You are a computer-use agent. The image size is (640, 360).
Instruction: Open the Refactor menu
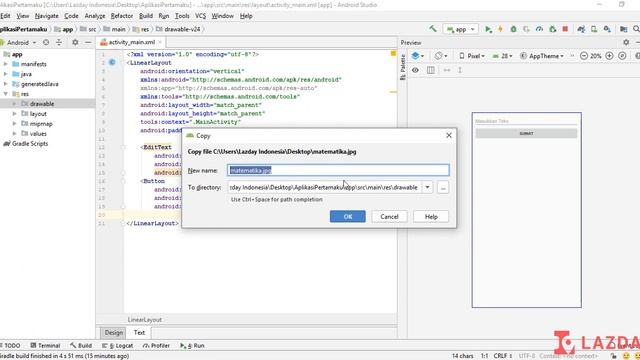[122, 16]
